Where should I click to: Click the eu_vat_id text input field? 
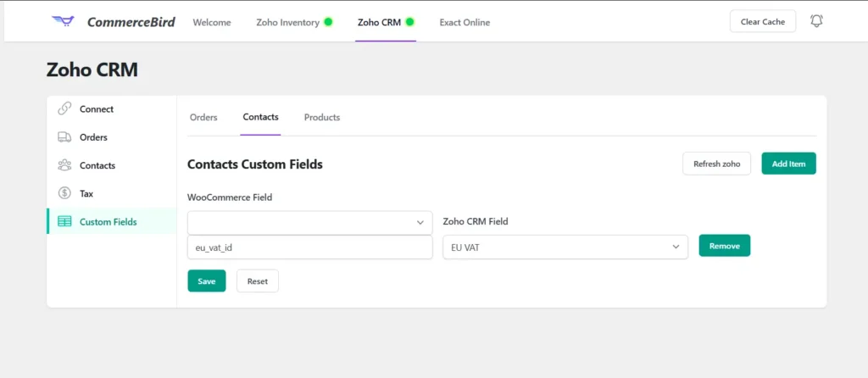309,247
